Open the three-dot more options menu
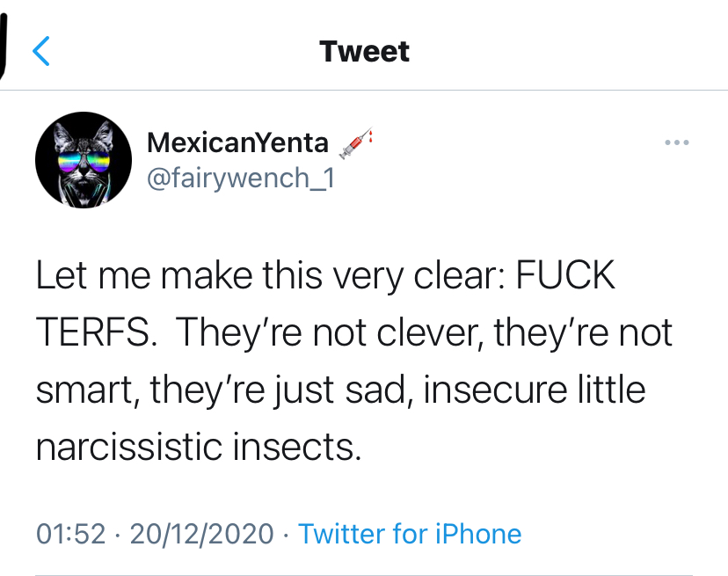 677,142
